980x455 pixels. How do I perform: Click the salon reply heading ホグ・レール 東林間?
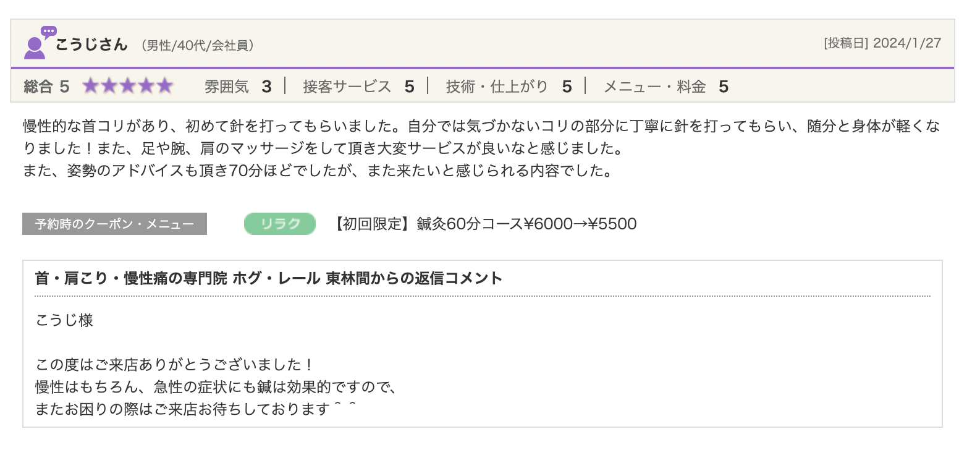click(269, 278)
